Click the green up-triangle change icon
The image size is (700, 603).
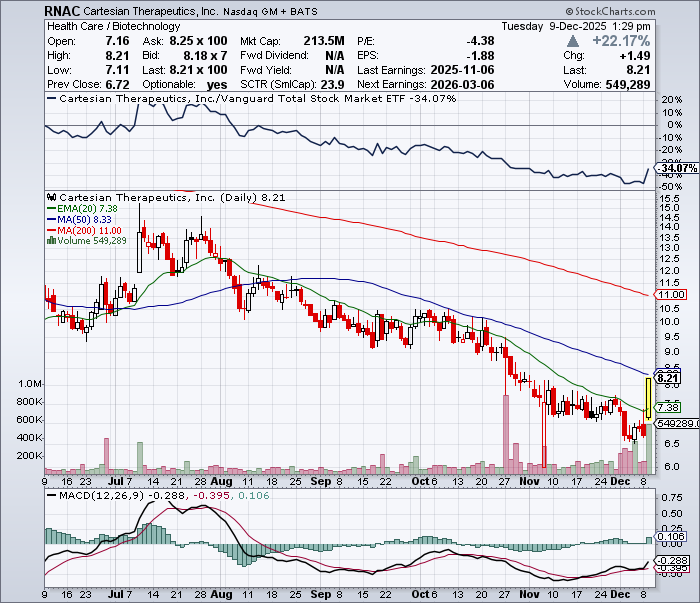(573, 42)
